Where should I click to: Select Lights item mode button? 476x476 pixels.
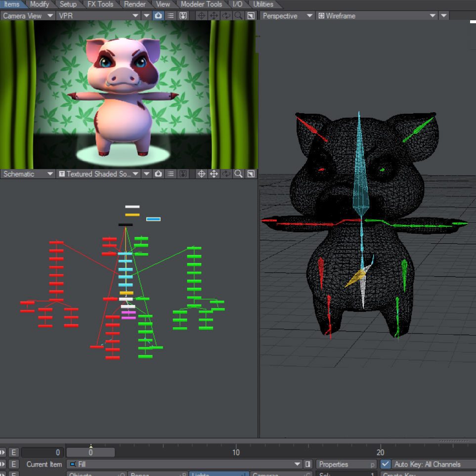(x=219, y=474)
